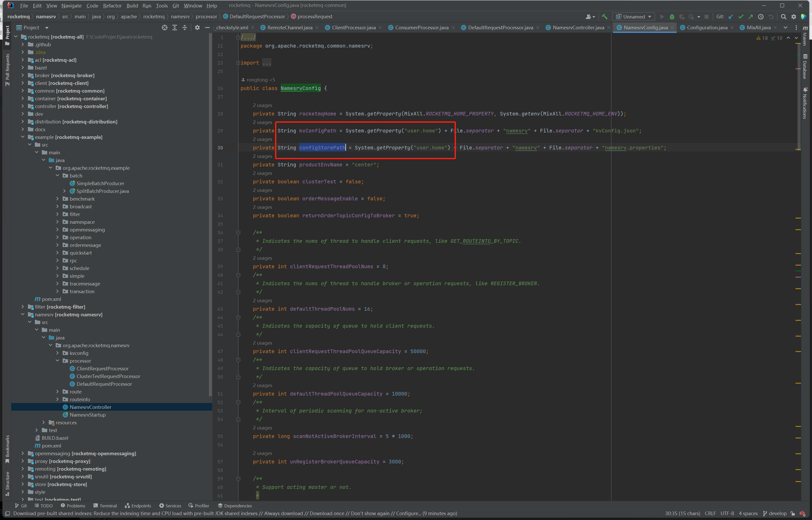Click Git Update Project arrow
Viewport: 812px width, 520px height.
click(731, 16)
